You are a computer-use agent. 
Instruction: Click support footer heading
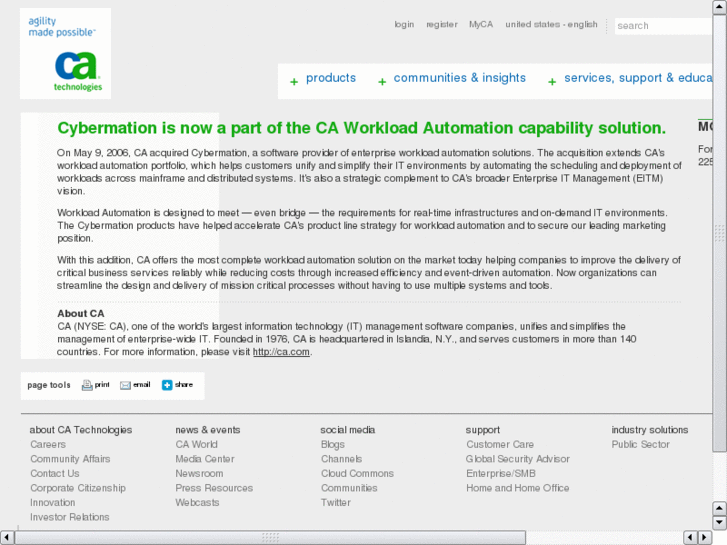(x=483, y=430)
